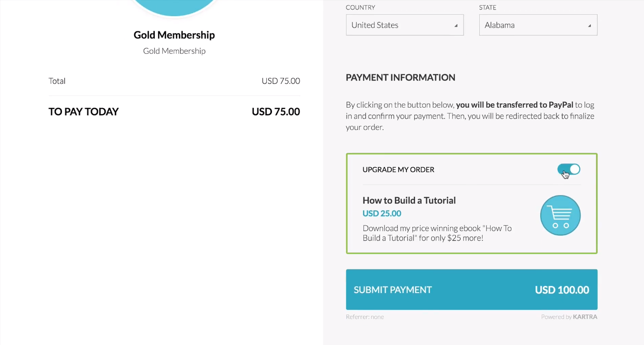Open the Country dropdown showing United States
Viewport: 644px width, 345px height.
point(404,25)
